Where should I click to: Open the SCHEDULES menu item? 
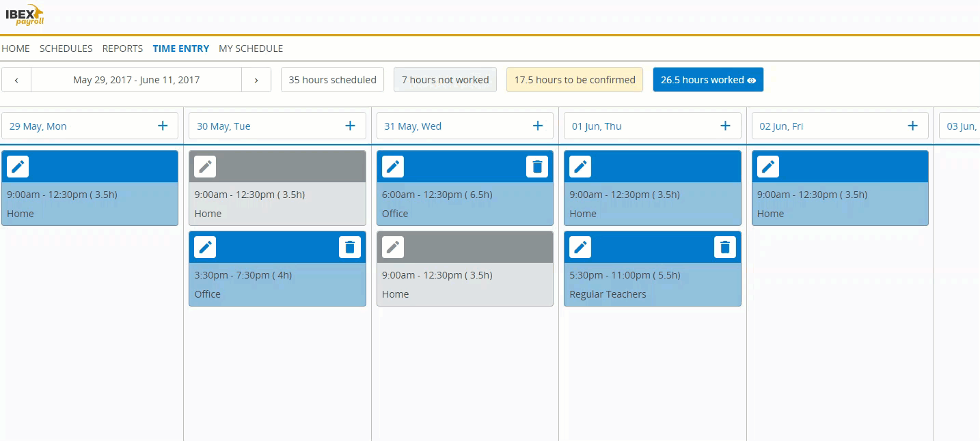point(66,48)
